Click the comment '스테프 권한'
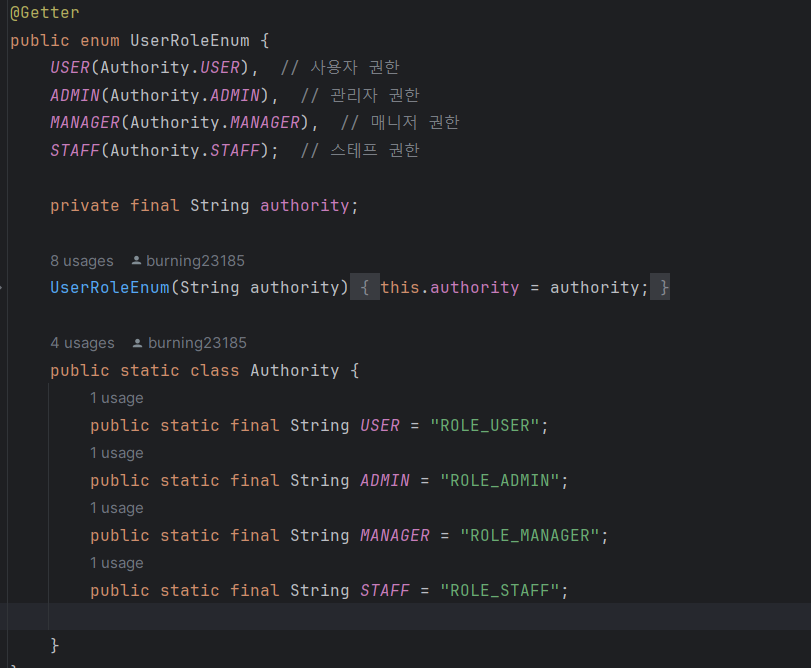Screen dimensions: 811x668 [x=375, y=150]
